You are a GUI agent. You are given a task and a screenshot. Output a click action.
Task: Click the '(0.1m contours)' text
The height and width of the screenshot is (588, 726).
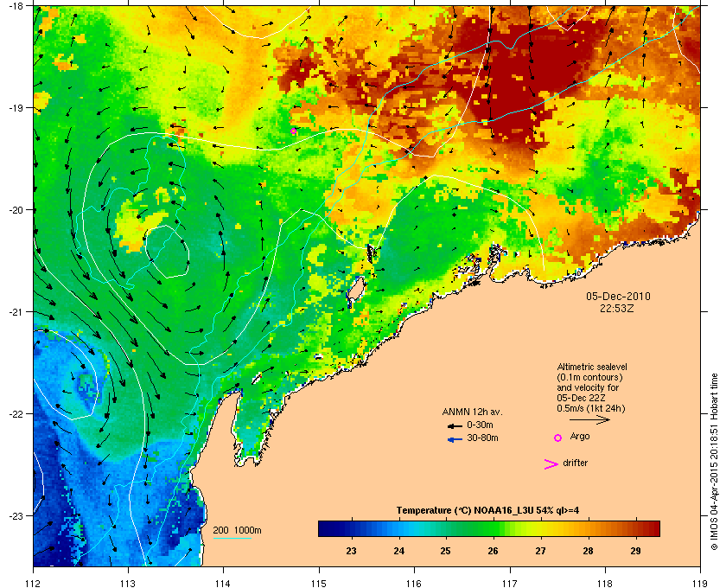[x=589, y=377]
